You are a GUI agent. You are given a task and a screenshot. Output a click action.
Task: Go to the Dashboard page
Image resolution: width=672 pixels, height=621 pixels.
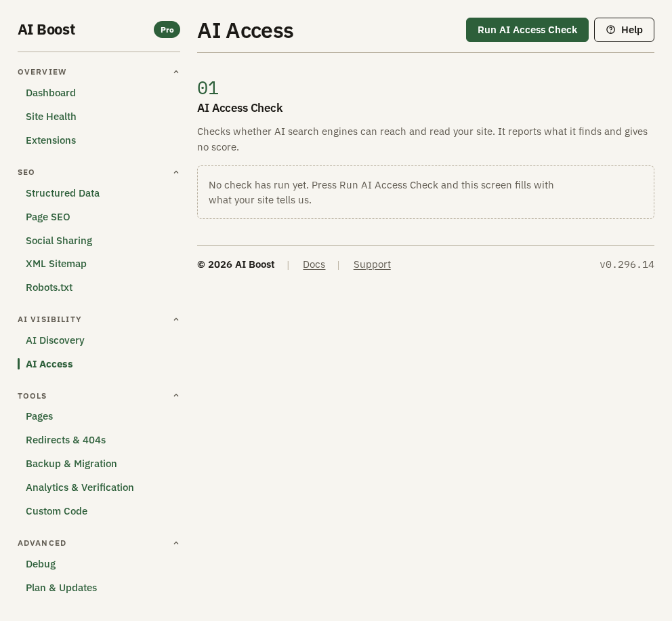[x=51, y=93]
